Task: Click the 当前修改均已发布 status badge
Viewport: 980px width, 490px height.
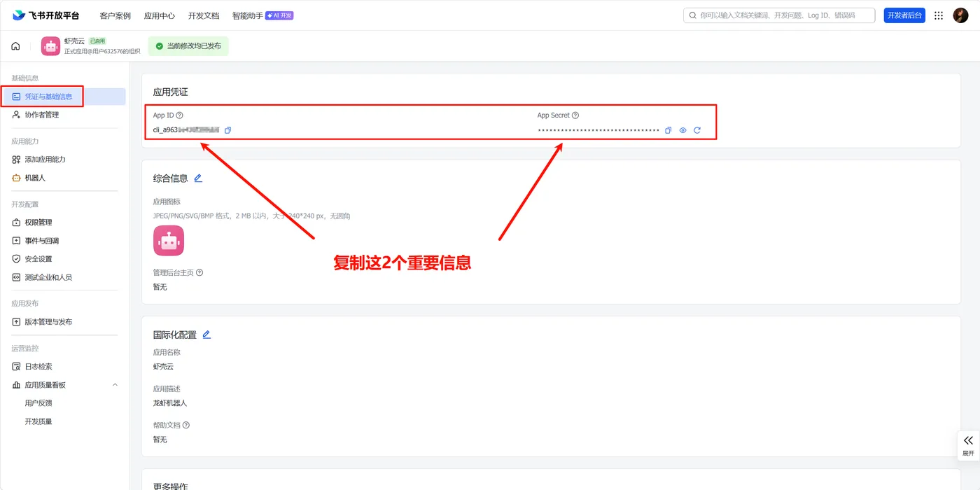Action: 188,46
